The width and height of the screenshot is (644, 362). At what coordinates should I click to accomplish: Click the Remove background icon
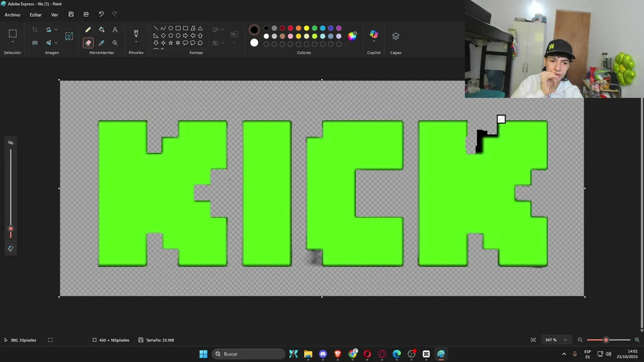(x=35, y=43)
